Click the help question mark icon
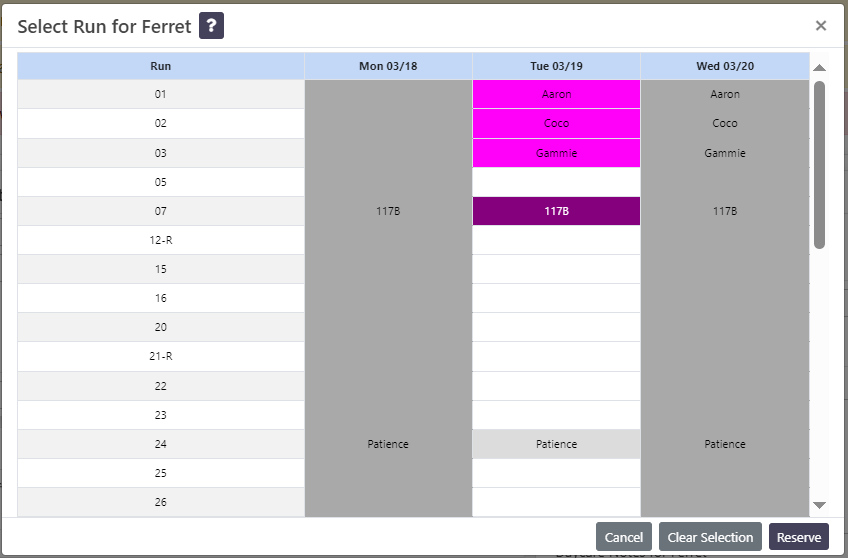The image size is (848, 558). click(211, 26)
